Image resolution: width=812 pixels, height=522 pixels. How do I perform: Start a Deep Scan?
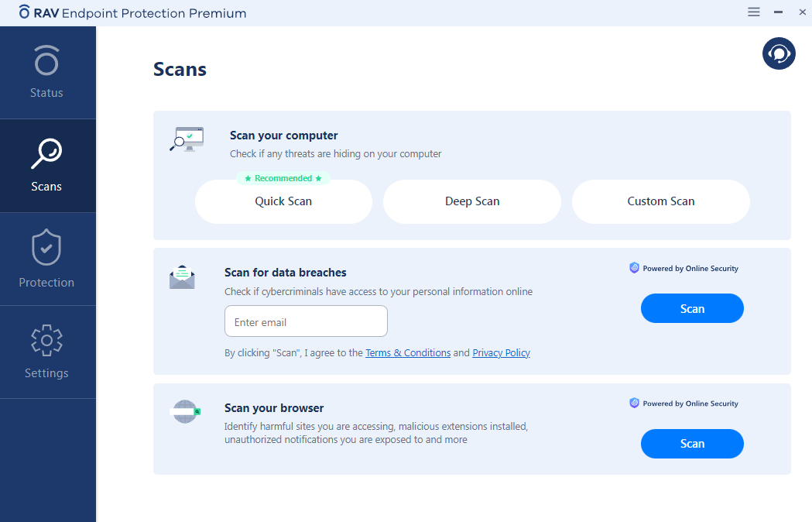tap(472, 201)
